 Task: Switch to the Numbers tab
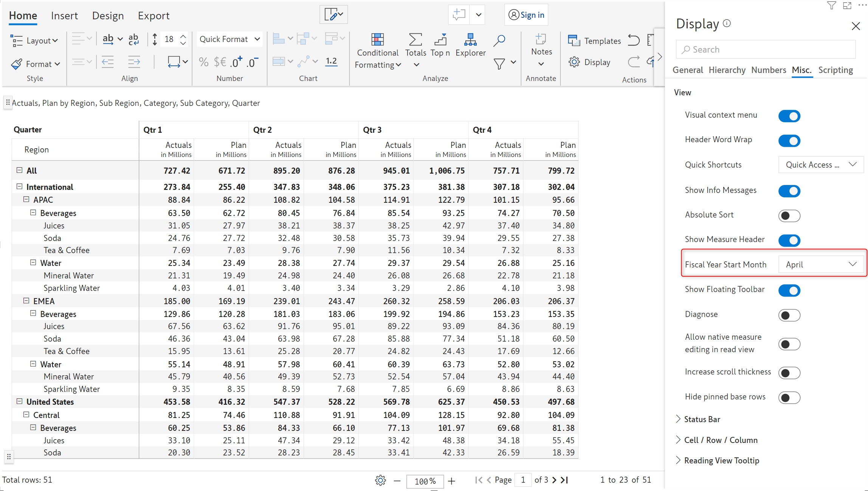coord(768,70)
